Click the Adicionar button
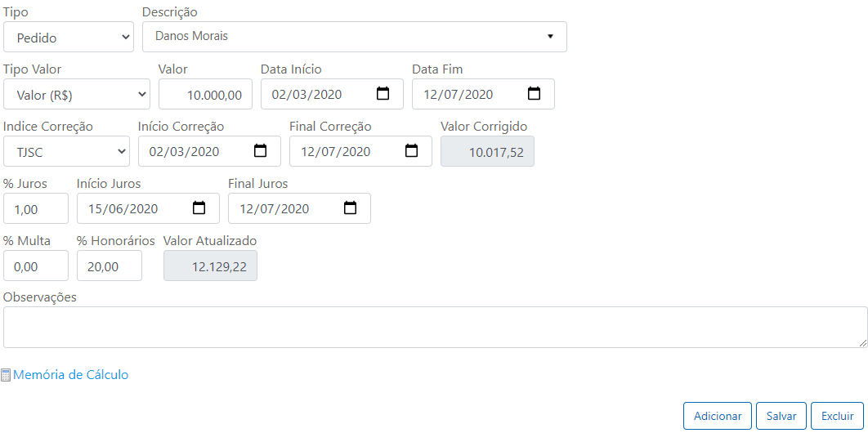This screenshot has width=868, height=433. 718,416
